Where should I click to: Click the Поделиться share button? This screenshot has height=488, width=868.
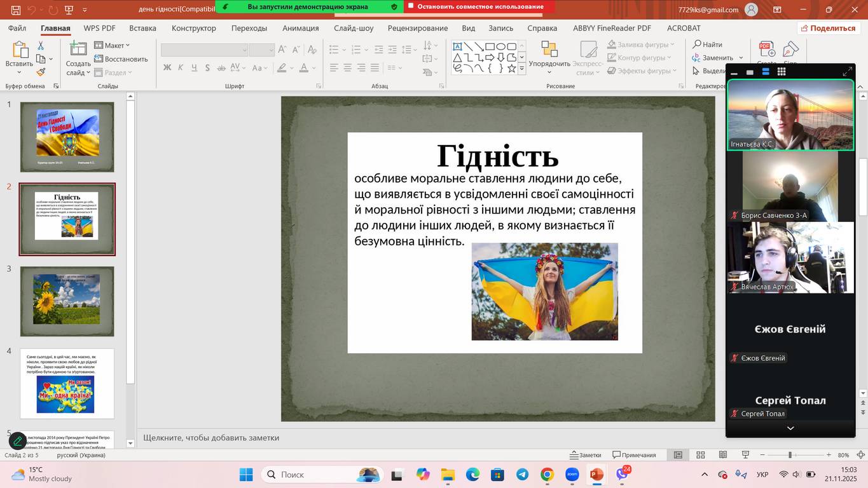pos(829,28)
